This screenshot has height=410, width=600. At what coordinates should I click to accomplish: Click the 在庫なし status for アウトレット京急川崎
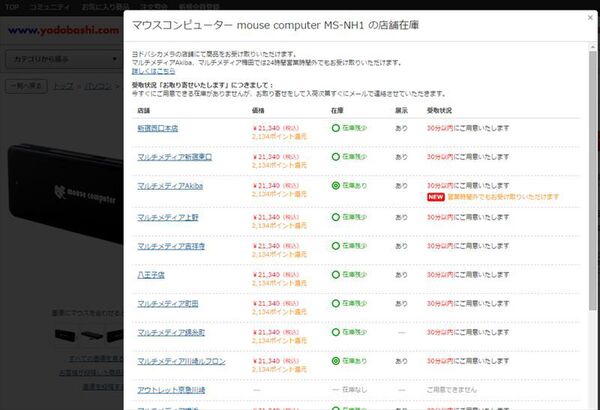[x=354, y=390]
